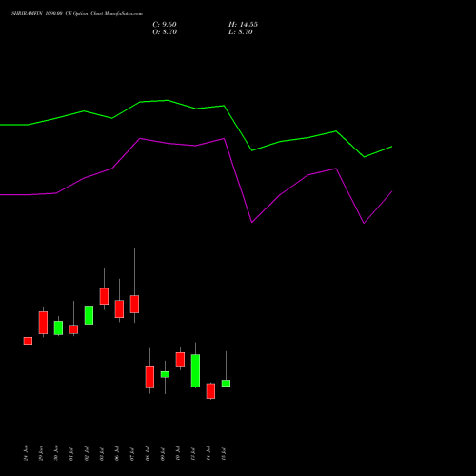
Task: Click the 03 Jul date axis label
Action: coord(102,454)
